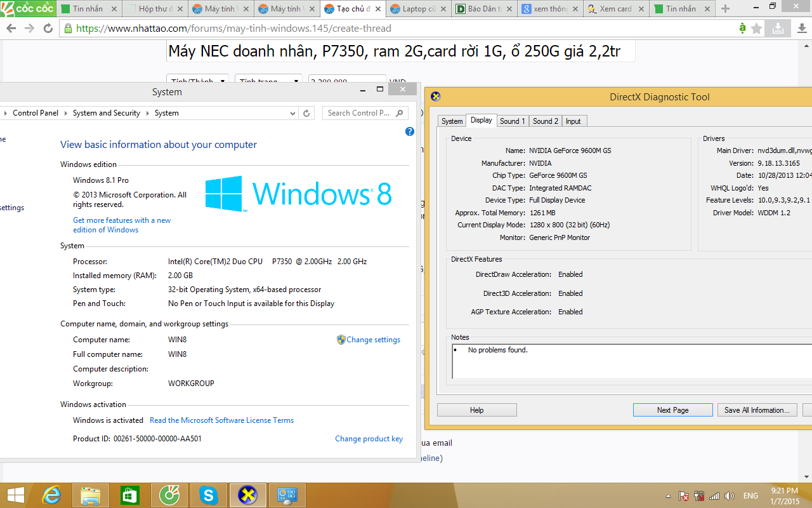Screen dimensions: 812x508
Task: Click the Help button in DirectX tool
Action: pyautogui.click(x=477, y=410)
